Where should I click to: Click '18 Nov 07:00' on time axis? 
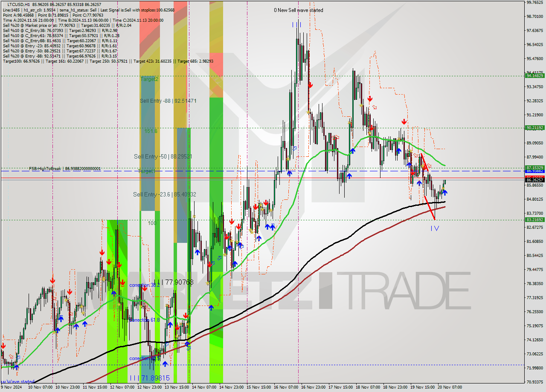pyautogui.click(x=368, y=387)
